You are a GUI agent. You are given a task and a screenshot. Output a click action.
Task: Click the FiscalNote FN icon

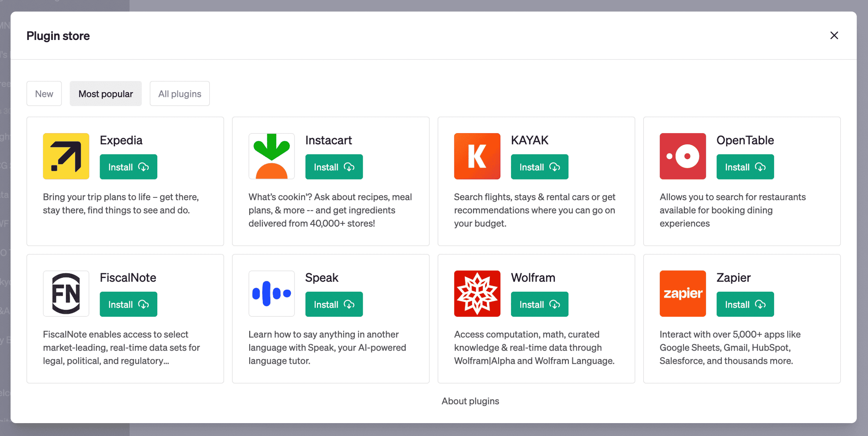(x=66, y=293)
